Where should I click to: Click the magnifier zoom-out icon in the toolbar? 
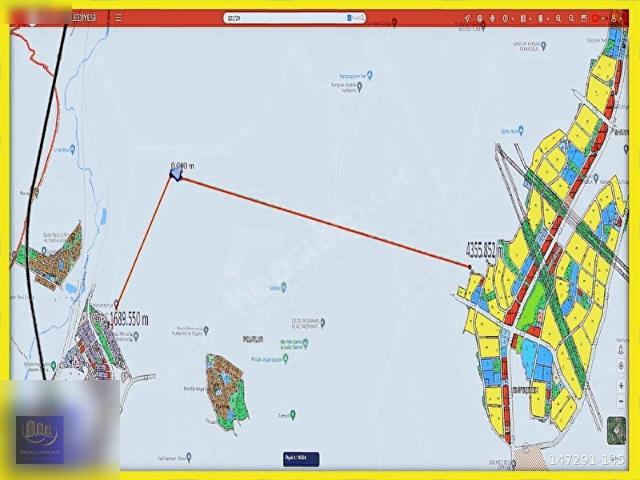570,18
